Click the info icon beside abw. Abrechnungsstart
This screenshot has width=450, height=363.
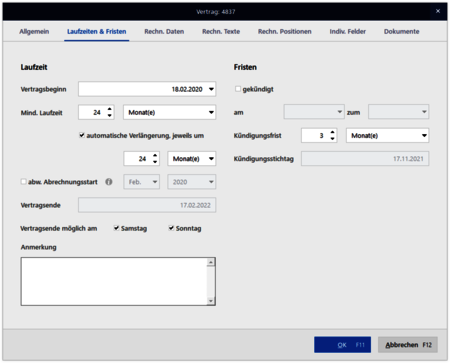point(109,182)
